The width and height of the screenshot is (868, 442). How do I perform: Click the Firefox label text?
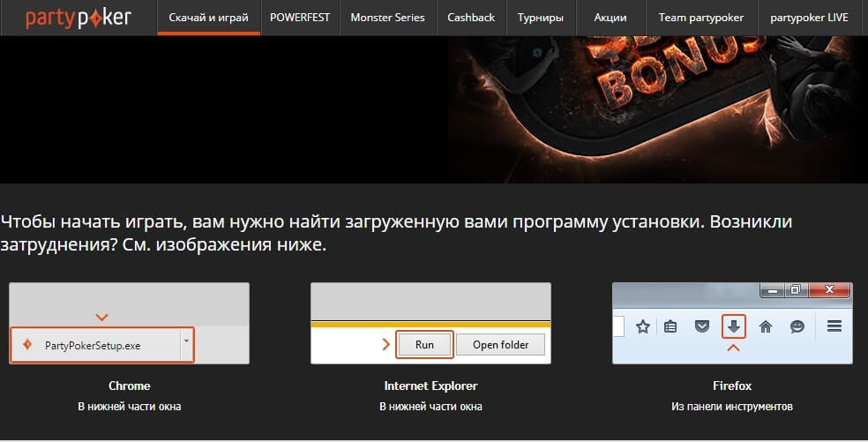732,386
